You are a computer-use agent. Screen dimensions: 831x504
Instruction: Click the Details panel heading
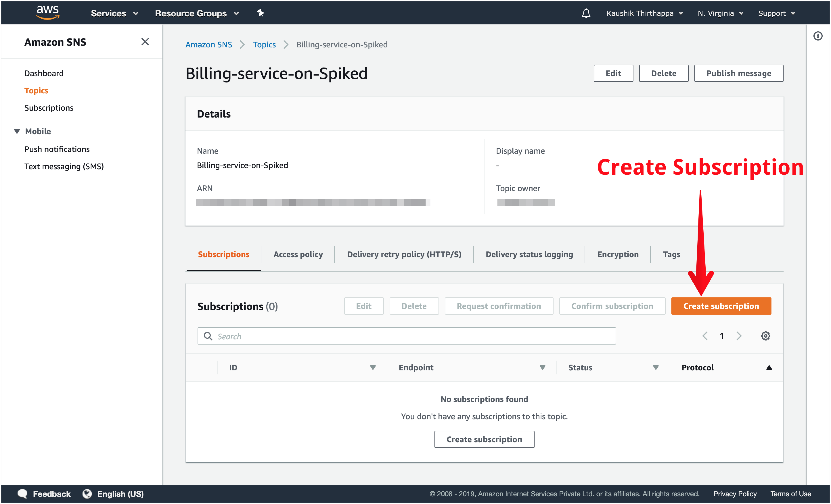pyautogui.click(x=214, y=114)
